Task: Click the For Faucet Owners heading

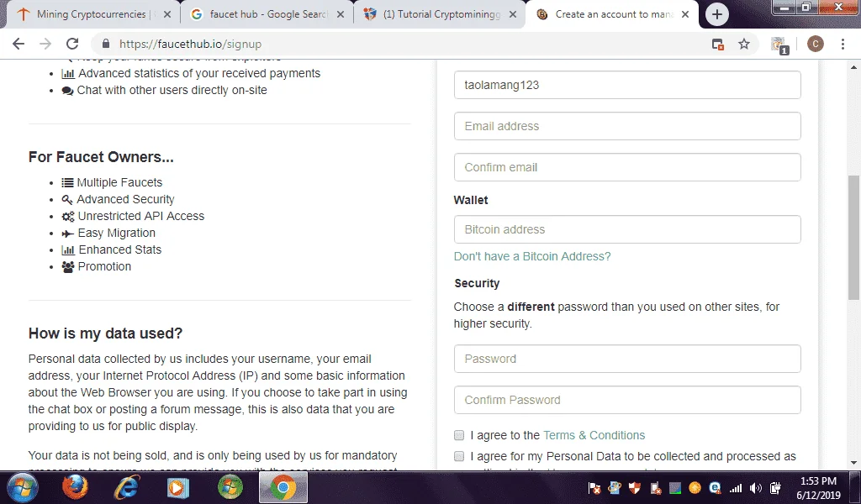Action: pos(101,157)
